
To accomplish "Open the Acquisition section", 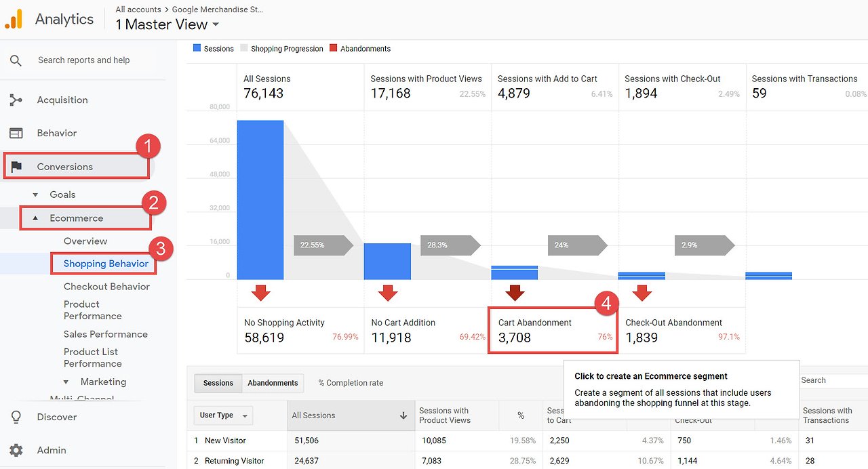I will pyautogui.click(x=62, y=100).
